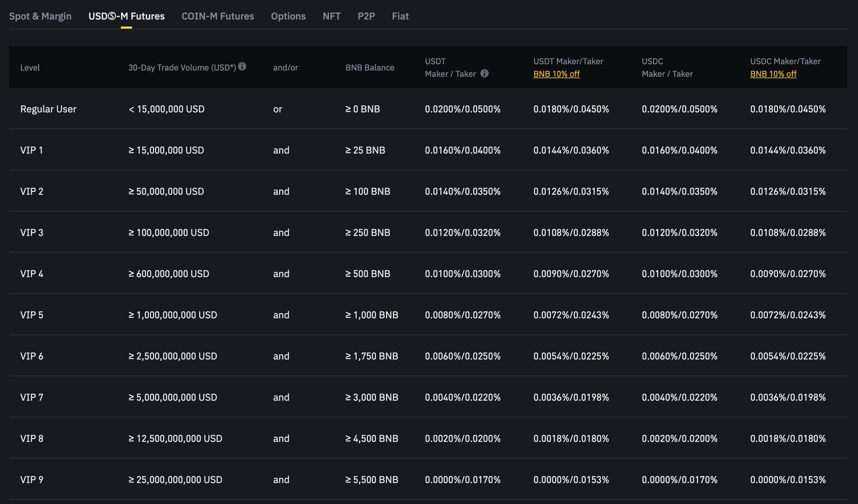
Task: Click the '≥ 250 BNB' balance cell
Action: 368,232
